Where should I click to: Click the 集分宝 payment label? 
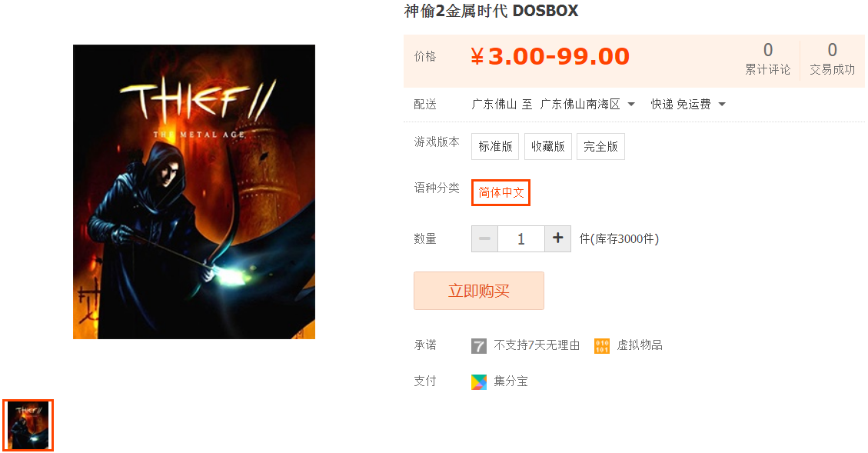click(x=510, y=381)
